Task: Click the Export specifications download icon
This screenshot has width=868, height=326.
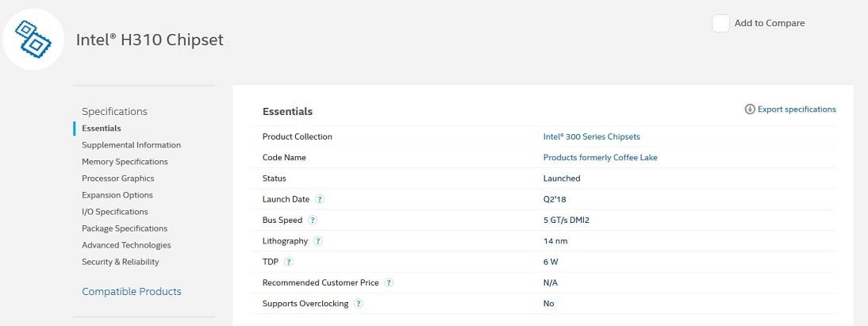Action: 750,109
